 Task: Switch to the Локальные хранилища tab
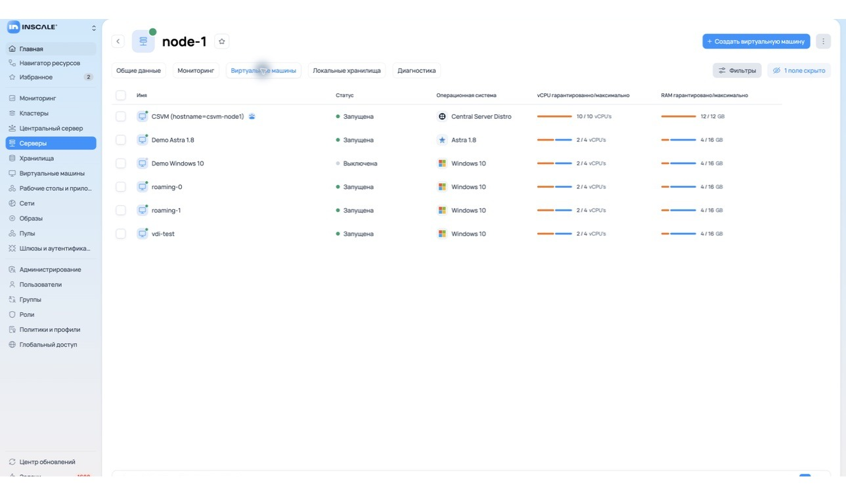tap(347, 70)
